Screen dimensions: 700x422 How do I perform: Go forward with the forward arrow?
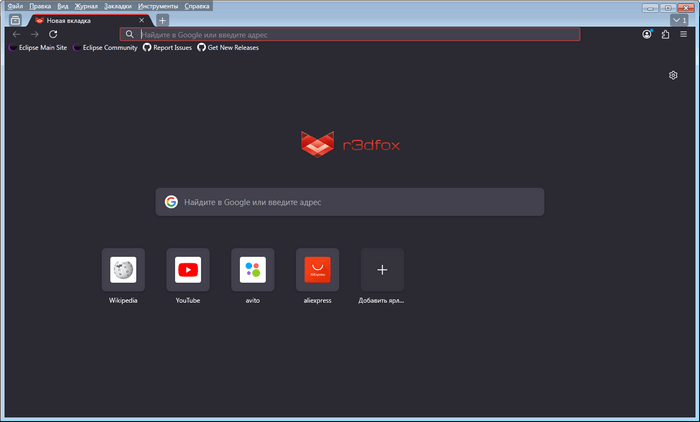[x=34, y=34]
